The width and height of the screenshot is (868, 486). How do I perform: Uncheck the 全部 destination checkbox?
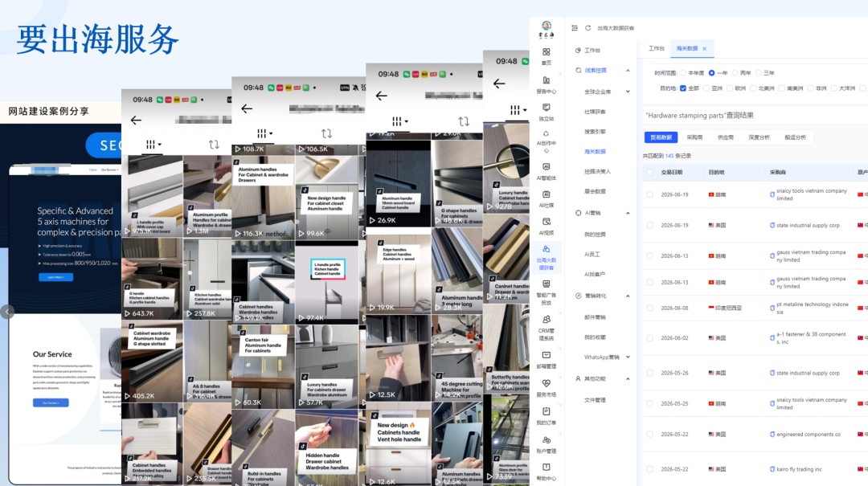pyautogui.click(x=683, y=88)
